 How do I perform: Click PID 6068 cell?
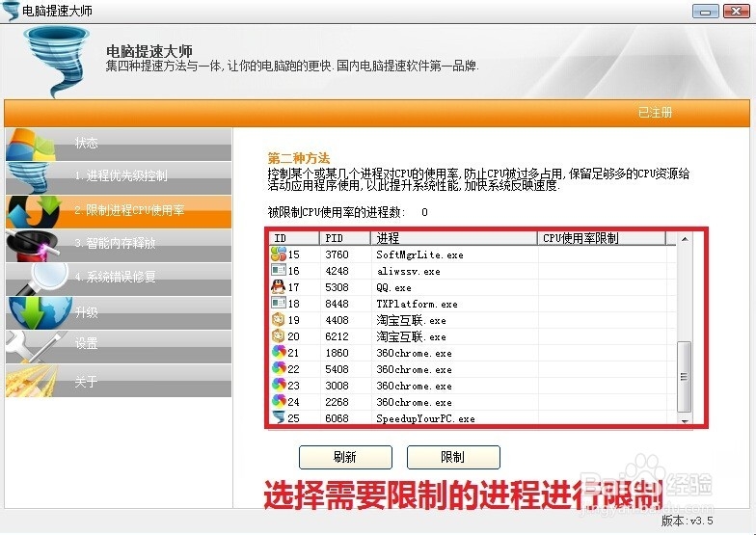coord(337,418)
